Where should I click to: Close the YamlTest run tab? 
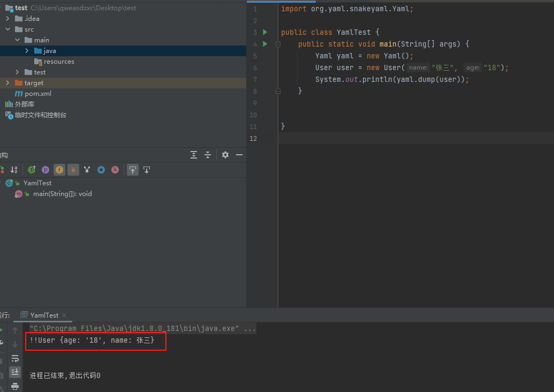64,315
